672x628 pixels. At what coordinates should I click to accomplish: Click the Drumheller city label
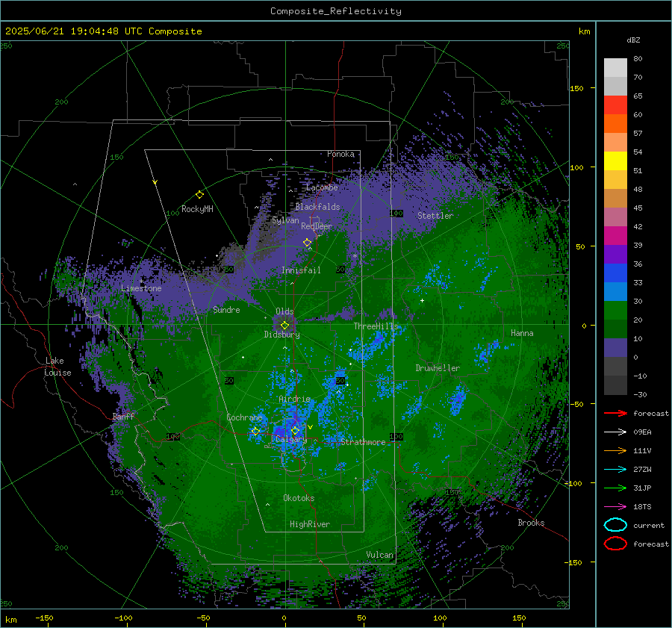tap(438, 368)
